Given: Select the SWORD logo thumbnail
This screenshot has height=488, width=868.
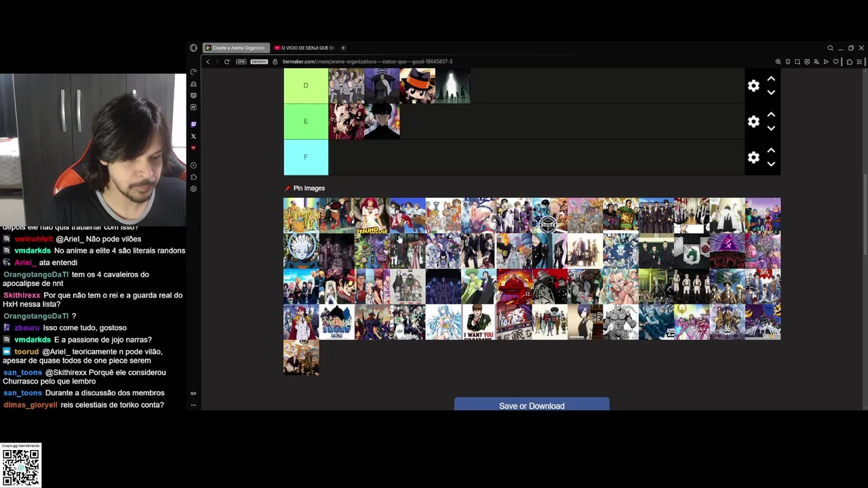Looking at the screenshot, I should 337,322.
